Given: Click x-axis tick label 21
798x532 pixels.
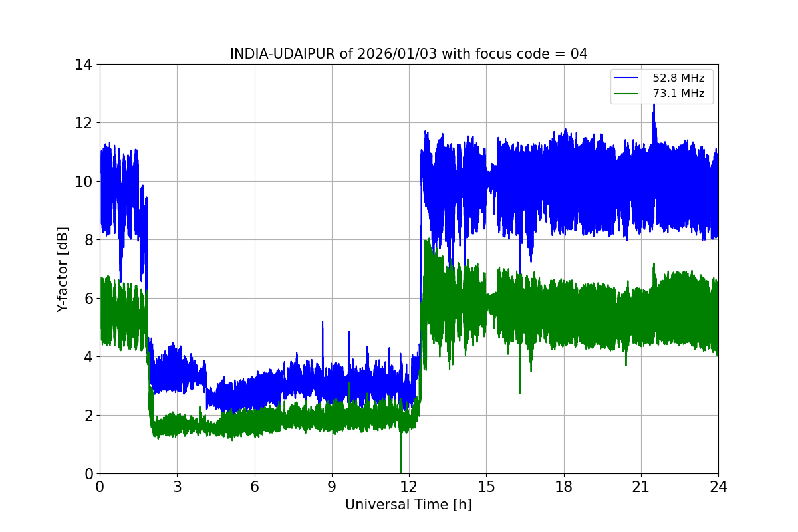Looking at the screenshot, I should click(x=641, y=487).
